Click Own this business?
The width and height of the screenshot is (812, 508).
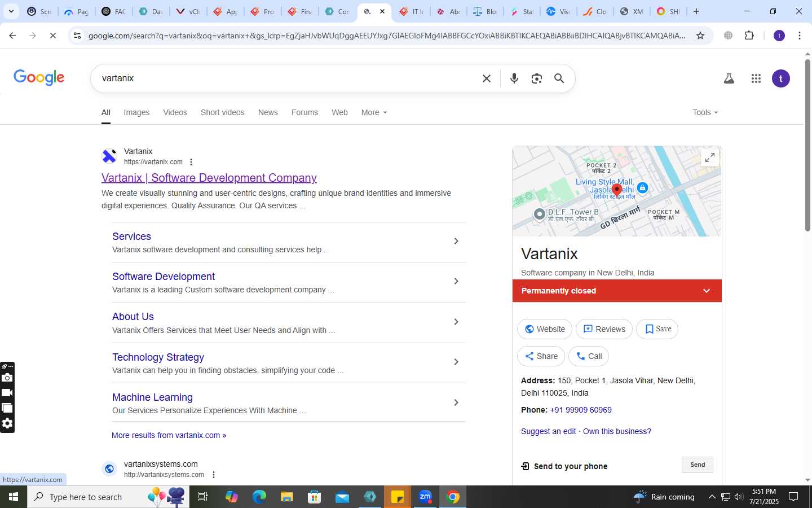click(617, 431)
